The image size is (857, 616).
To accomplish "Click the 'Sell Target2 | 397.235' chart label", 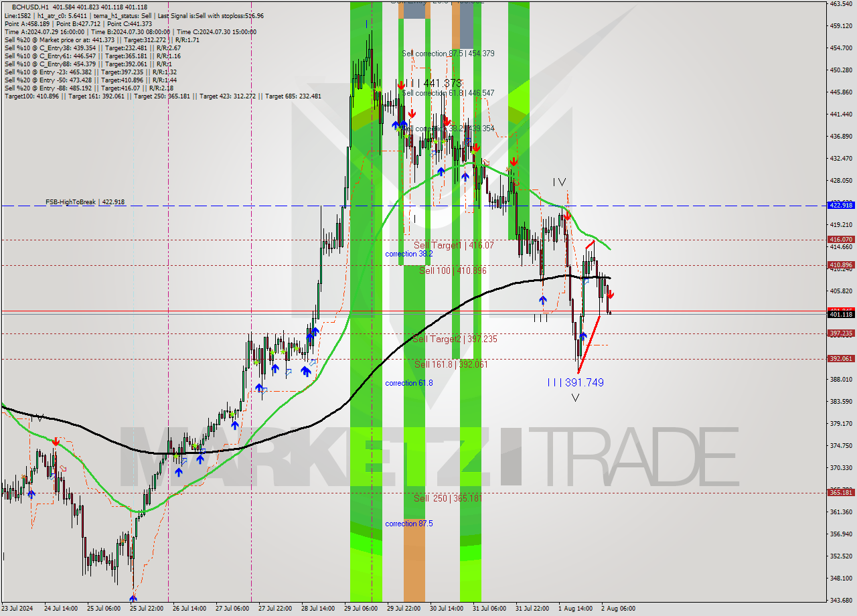I will click(455, 339).
